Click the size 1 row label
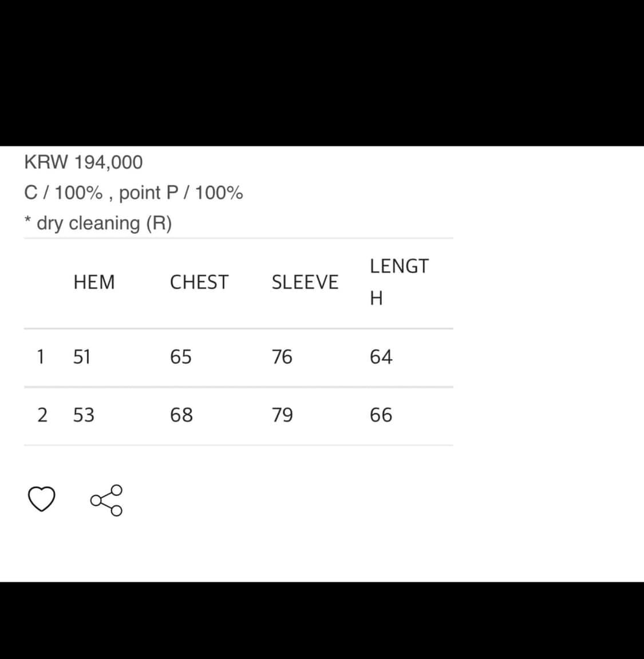This screenshot has height=659, width=644. tap(41, 357)
